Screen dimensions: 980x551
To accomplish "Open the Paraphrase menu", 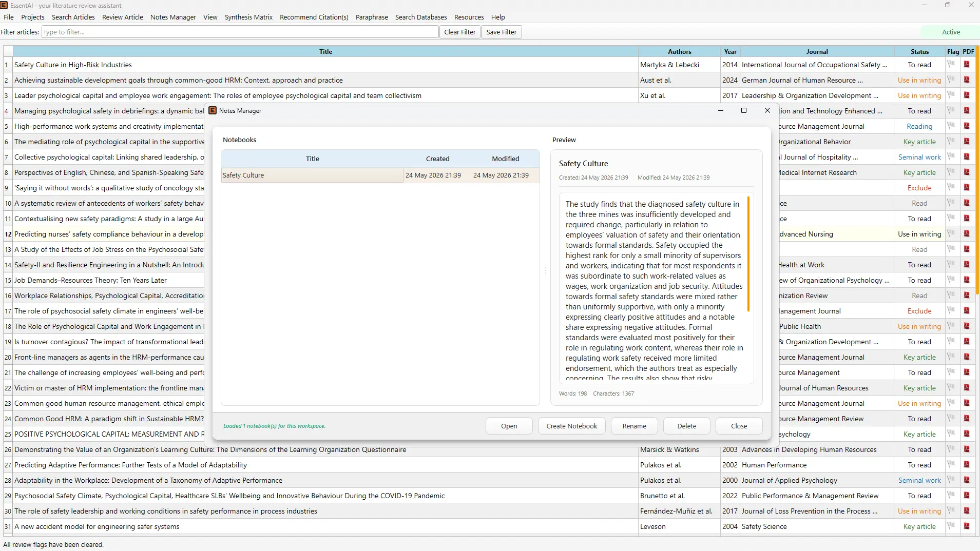I will pos(372,17).
